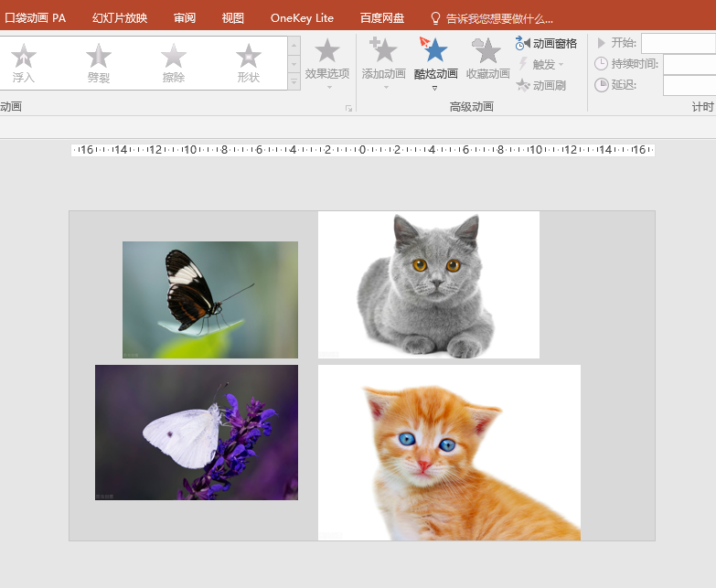This screenshot has height=588, width=716.
Task: Open the 动画窗格 animation pane
Action: click(547, 43)
